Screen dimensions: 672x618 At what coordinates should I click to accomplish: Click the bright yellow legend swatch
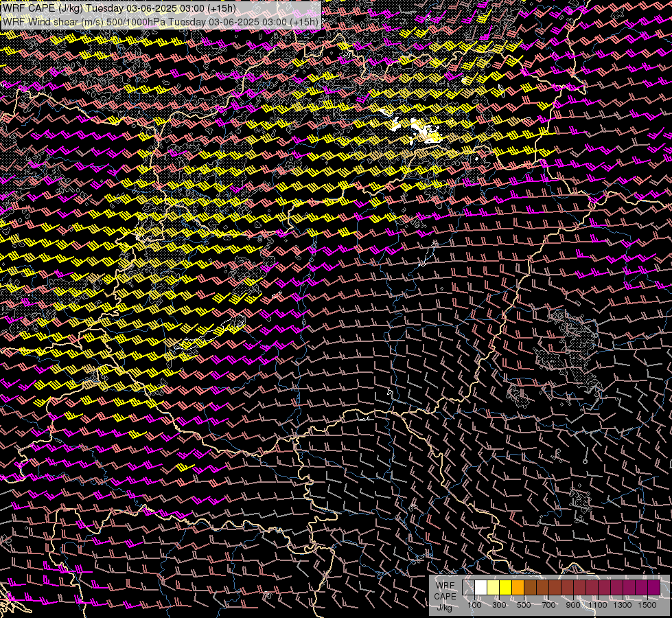coord(506,588)
